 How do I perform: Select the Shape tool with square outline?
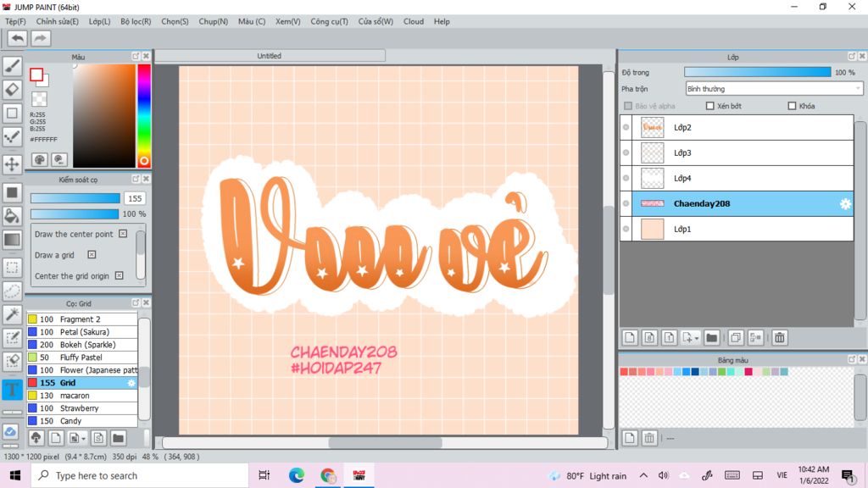(12, 113)
